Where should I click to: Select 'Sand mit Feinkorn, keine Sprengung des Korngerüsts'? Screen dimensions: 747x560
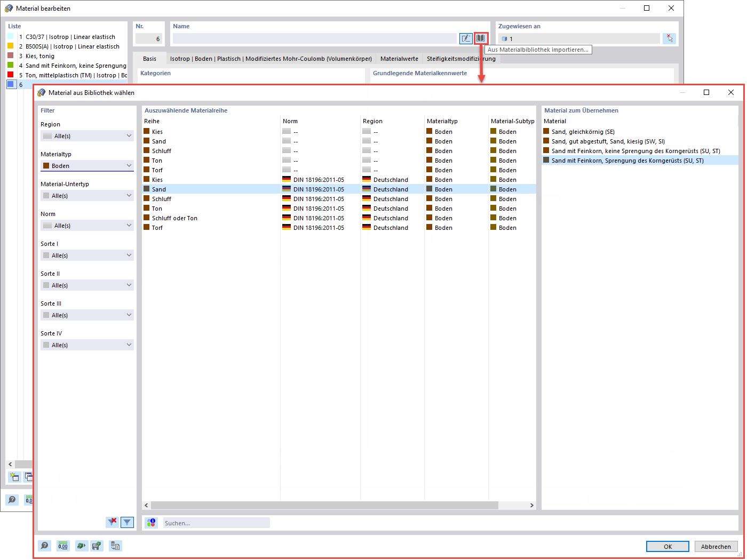640,150
